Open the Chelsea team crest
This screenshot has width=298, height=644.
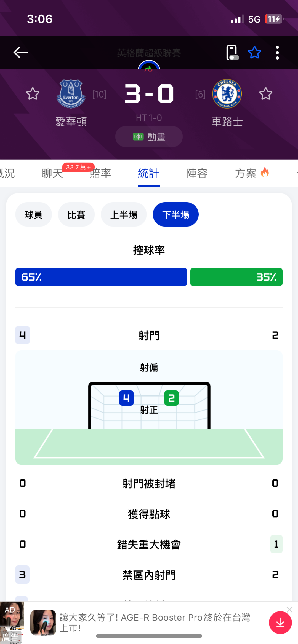tap(227, 94)
